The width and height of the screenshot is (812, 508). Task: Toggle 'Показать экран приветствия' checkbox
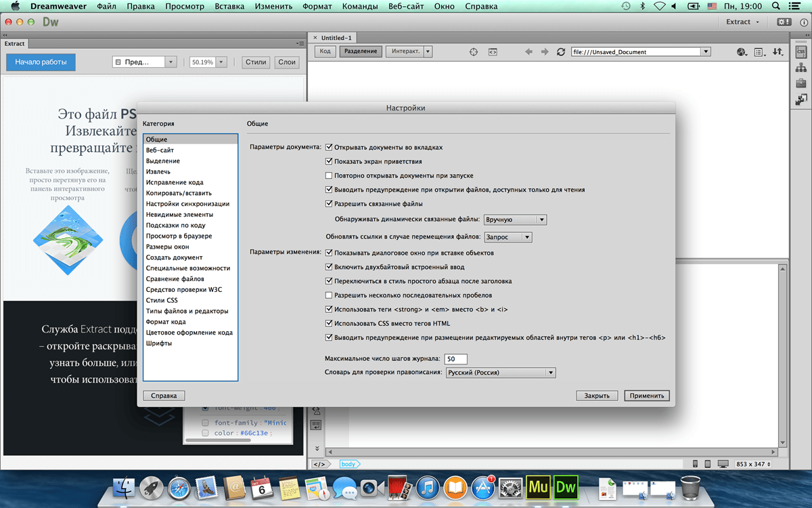coord(329,161)
